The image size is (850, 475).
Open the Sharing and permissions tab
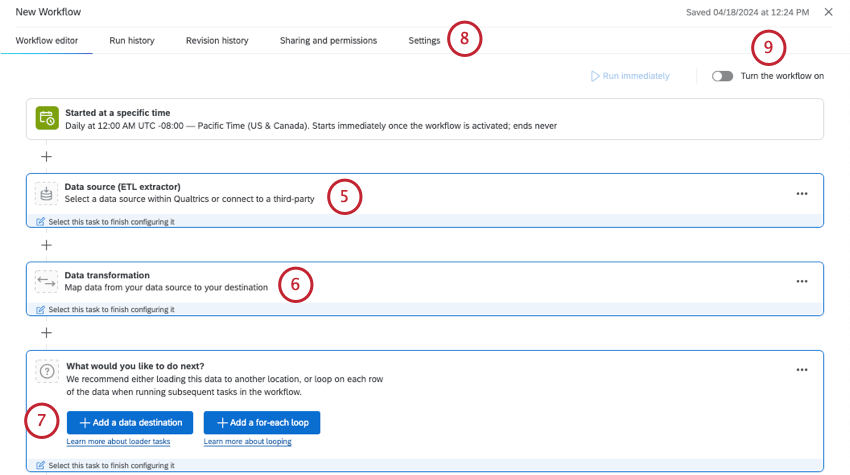(x=328, y=41)
